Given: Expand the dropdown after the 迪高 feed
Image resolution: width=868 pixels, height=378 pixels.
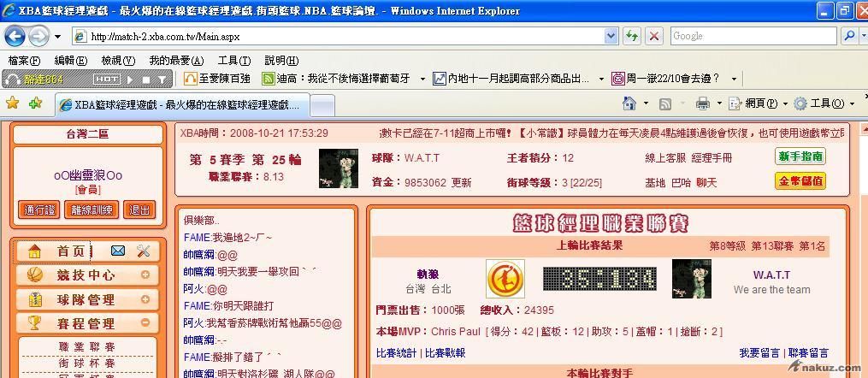Looking at the screenshot, I should [422, 80].
